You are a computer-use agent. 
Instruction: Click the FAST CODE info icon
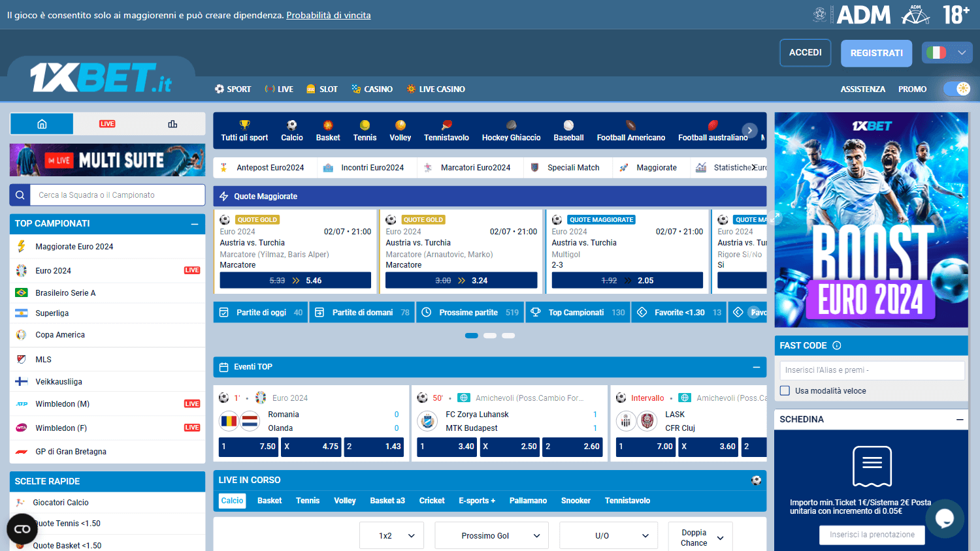(837, 345)
